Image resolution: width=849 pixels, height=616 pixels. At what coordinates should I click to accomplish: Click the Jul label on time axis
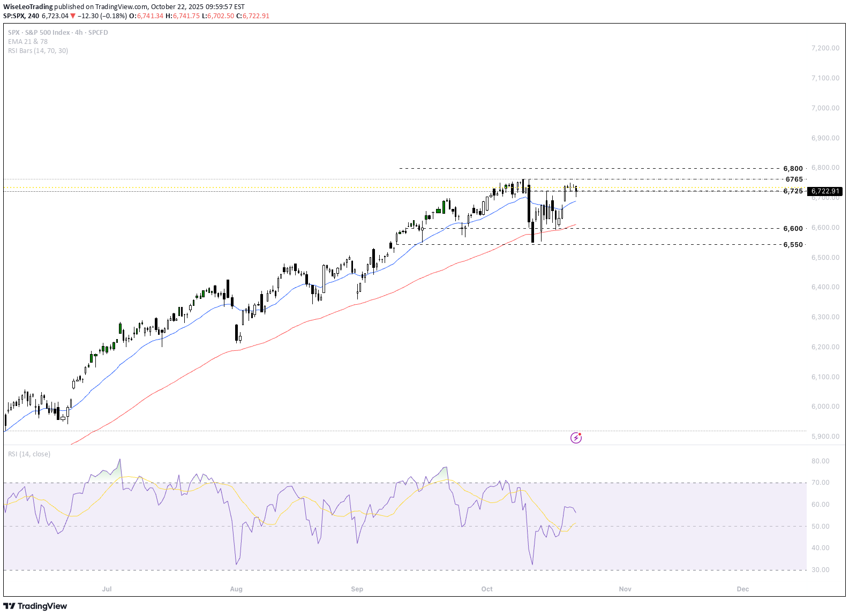click(107, 589)
